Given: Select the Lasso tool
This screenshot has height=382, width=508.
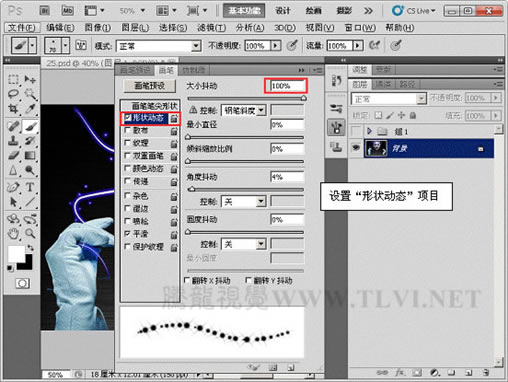Looking at the screenshot, I should [x=13, y=94].
